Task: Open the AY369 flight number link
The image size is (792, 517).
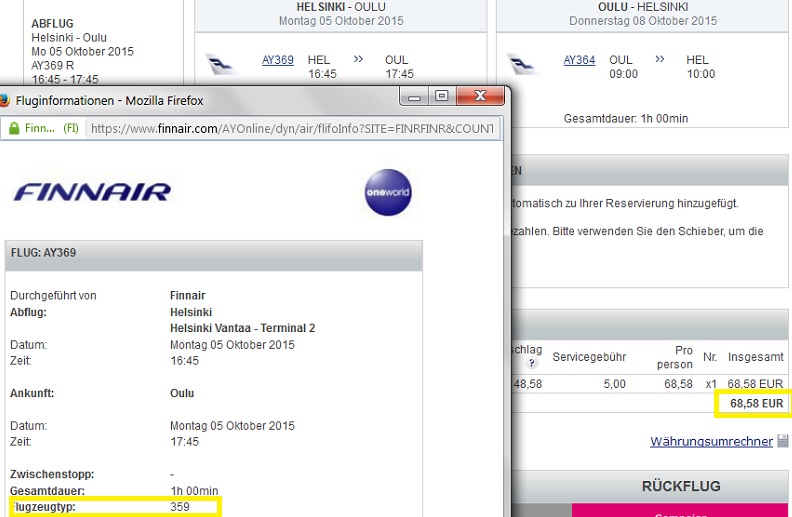Action: (277, 60)
